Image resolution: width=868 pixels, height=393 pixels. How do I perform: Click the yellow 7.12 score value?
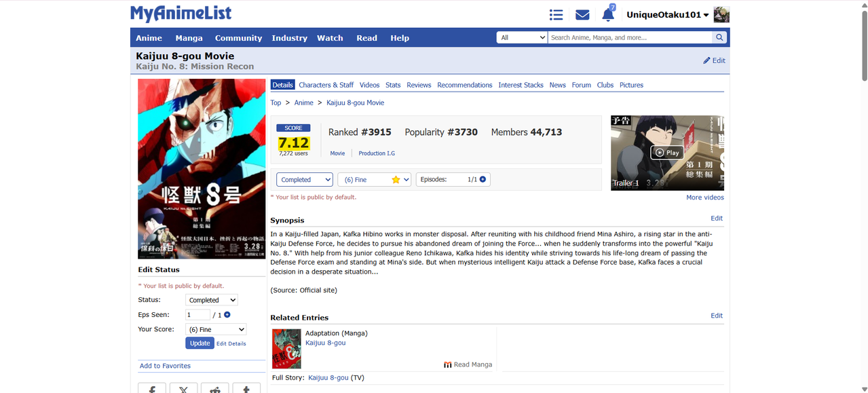(x=293, y=143)
